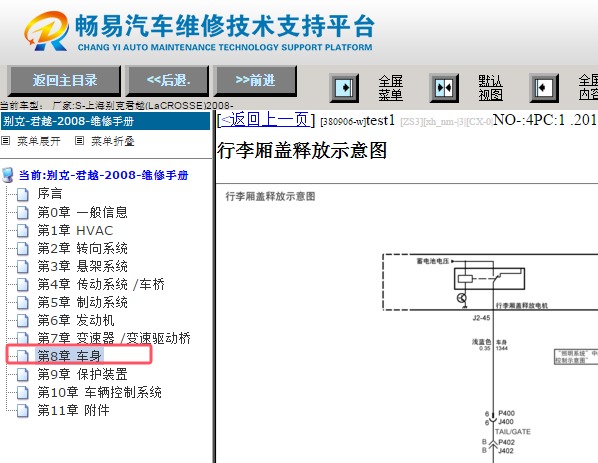Click page icon beside 第4章 传动系统
The image size is (598, 463).
(x=23, y=285)
